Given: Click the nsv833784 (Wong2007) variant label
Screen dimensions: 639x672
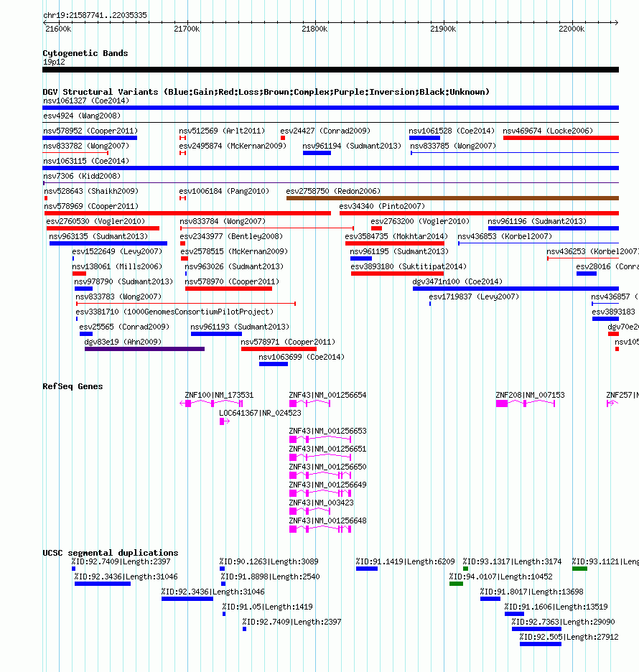Looking at the screenshot, I should (x=223, y=221).
